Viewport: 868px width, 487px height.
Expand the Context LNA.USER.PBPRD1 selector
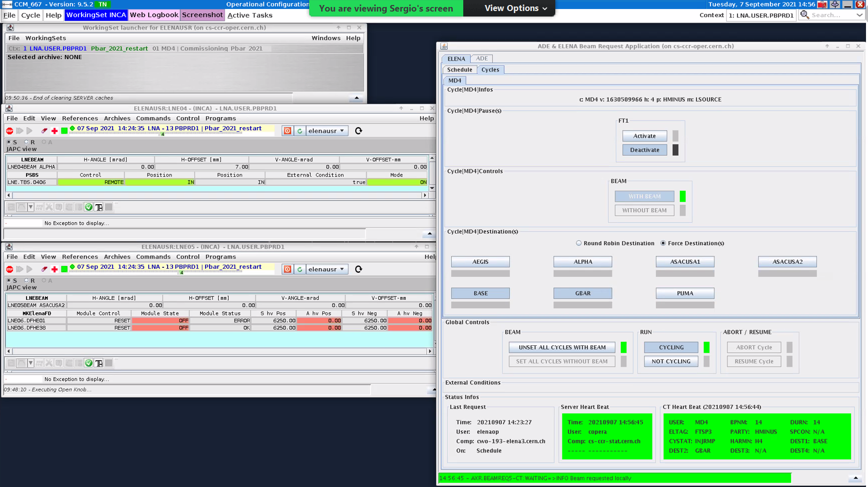point(761,16)
